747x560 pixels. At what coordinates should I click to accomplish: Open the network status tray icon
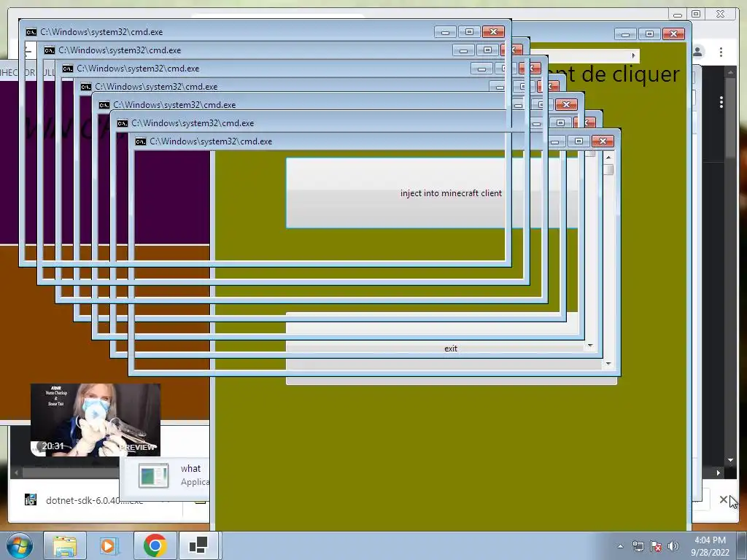[638, 546]
